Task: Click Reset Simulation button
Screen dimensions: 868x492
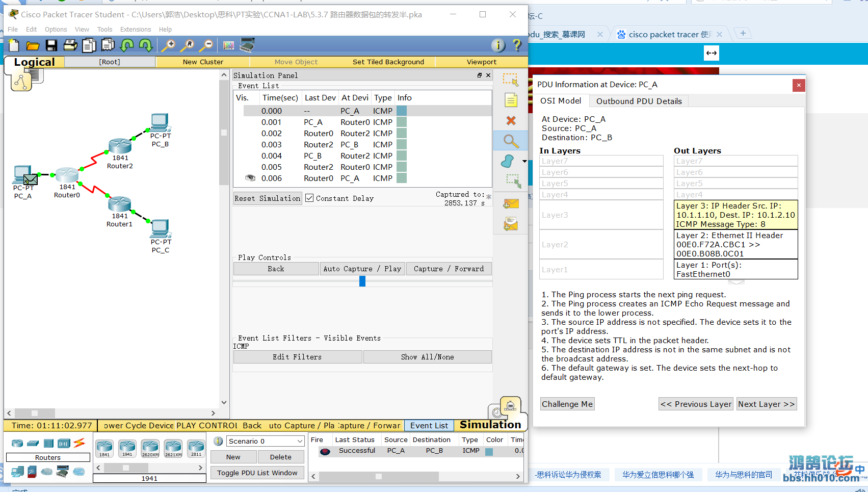Action: 268,198
